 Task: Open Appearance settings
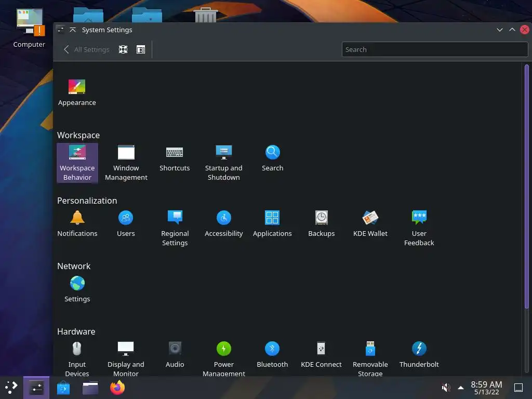77,92
